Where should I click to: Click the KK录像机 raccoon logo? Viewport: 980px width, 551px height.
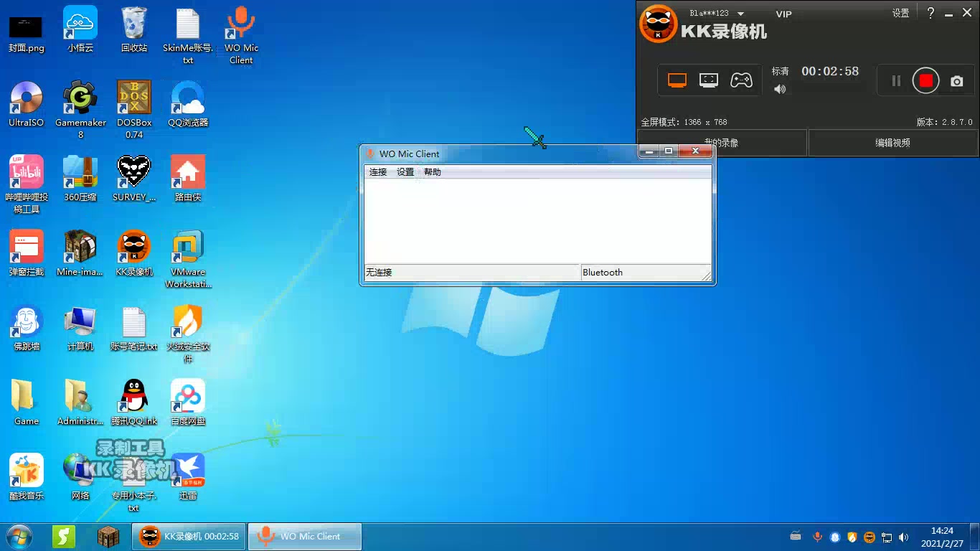tap(658, 24)
